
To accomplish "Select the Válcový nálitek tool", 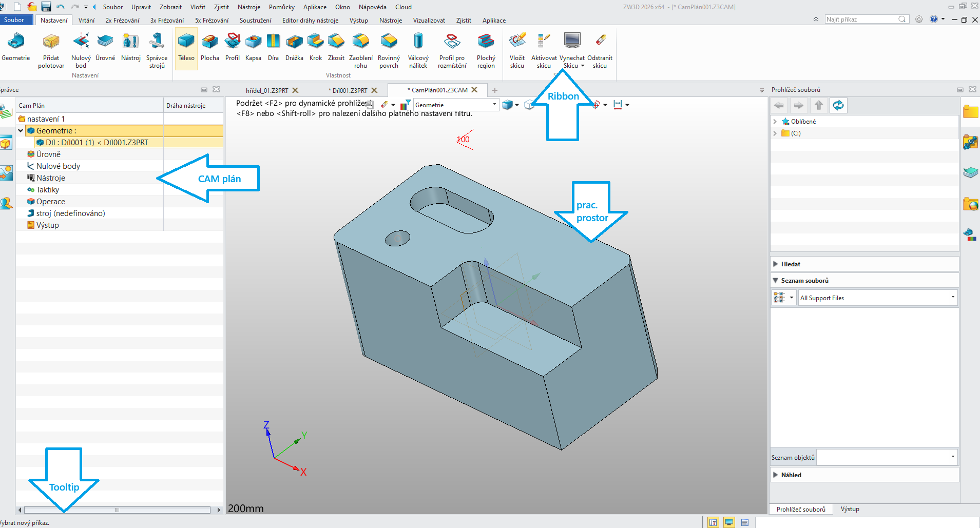I will [418, 50].
